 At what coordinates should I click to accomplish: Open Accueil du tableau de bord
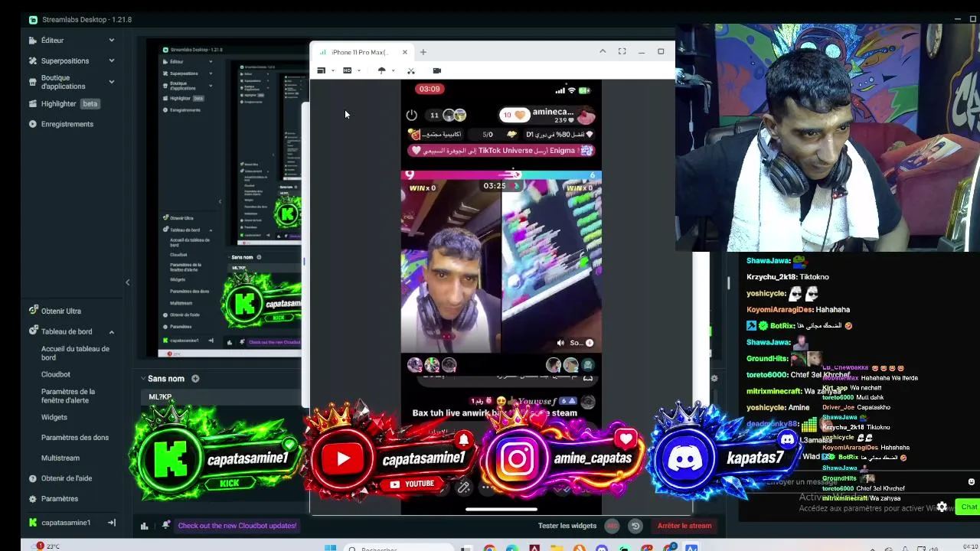pos(75,353)
